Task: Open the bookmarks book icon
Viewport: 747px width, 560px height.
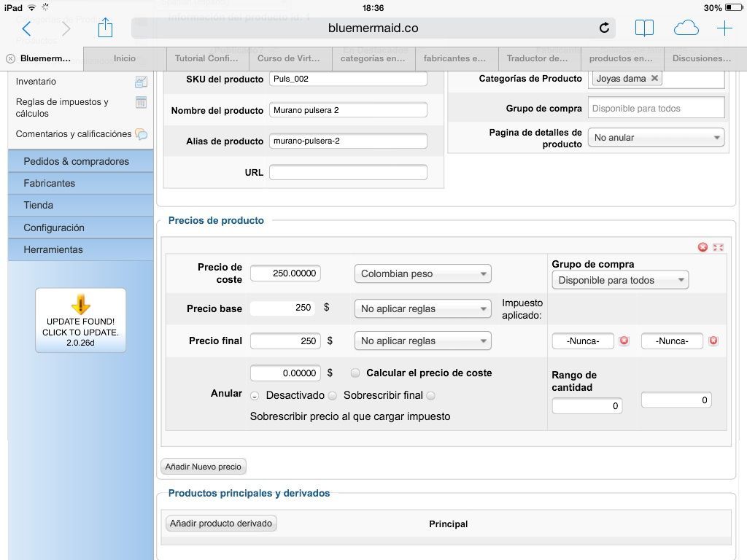Action: 644,28
